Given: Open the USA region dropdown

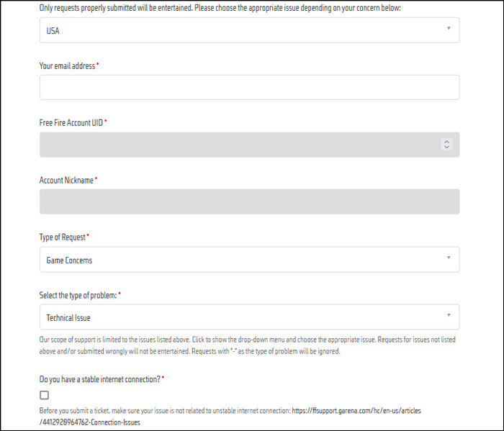Looking at the screenshot, I should click(249, 30).
